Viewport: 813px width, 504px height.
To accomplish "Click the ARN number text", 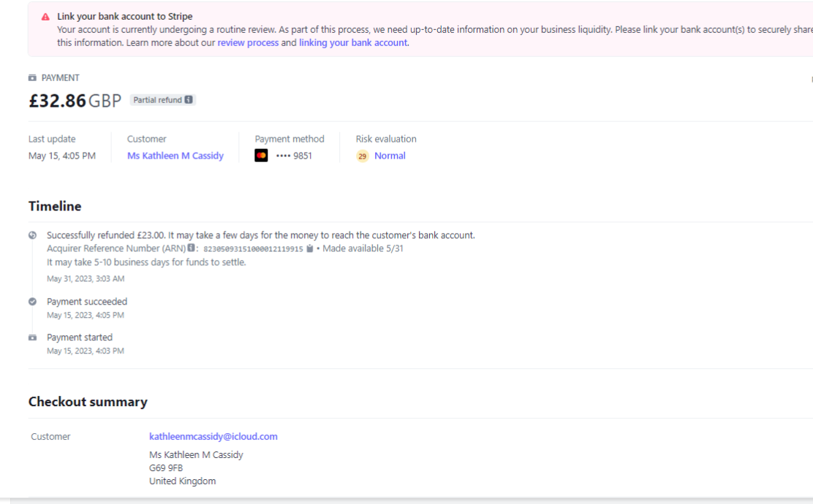I will [x=253, y=249].
